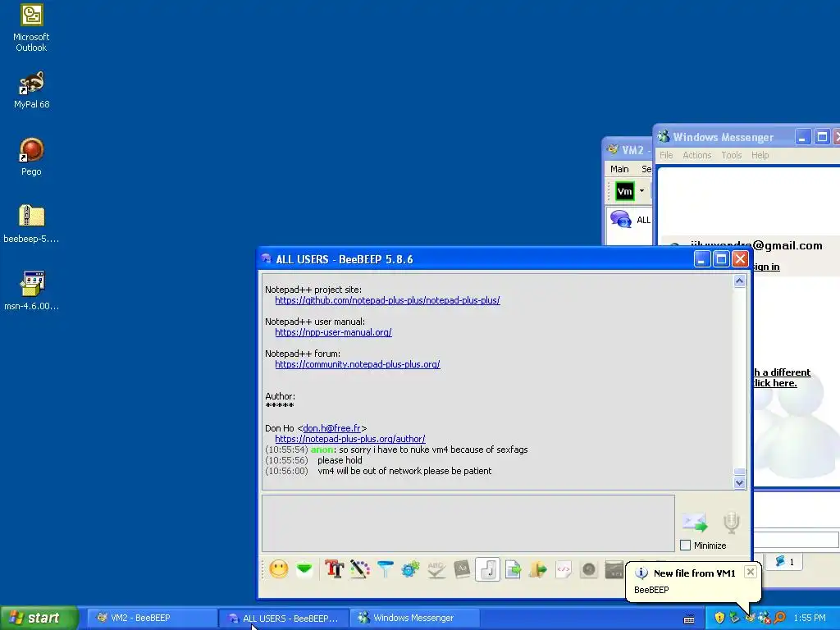This screenshot has width=840, height=630.
Task: Click the green envelope icon beside the smiley
Action: (x=304, y=569)
